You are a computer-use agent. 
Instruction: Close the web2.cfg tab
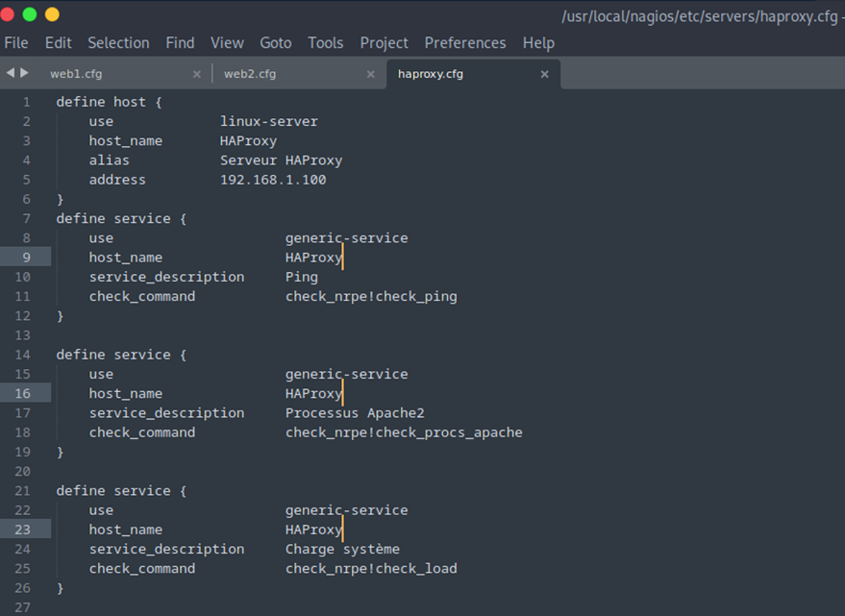pyautogui.click(x=371, y=74)
